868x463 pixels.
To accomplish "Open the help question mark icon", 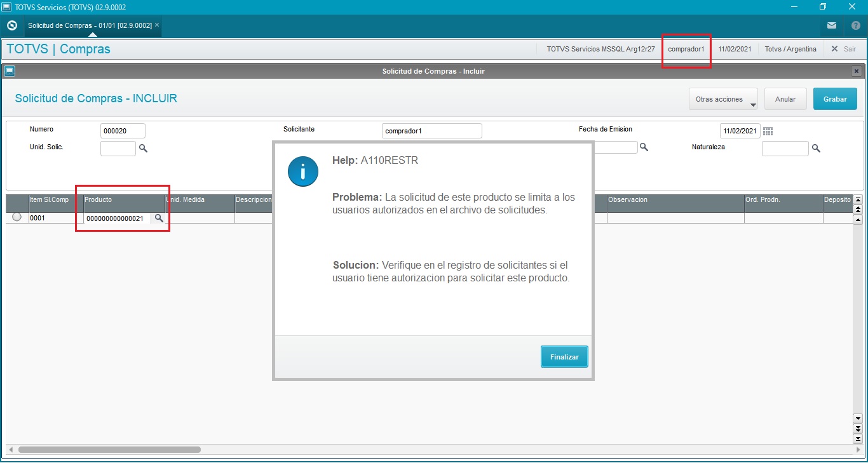I will pos(855,26).
